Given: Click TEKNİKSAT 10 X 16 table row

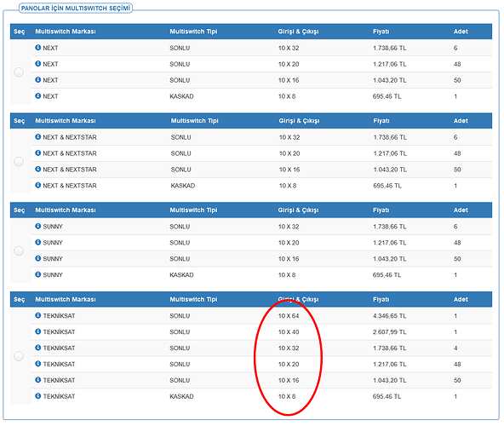Looking at the screenshot, I should pyautogui.click(x=261, y=380).
